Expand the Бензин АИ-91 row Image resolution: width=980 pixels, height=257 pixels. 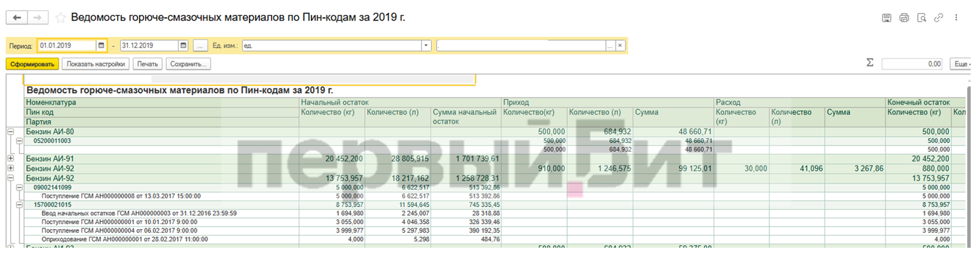[10, 158]
